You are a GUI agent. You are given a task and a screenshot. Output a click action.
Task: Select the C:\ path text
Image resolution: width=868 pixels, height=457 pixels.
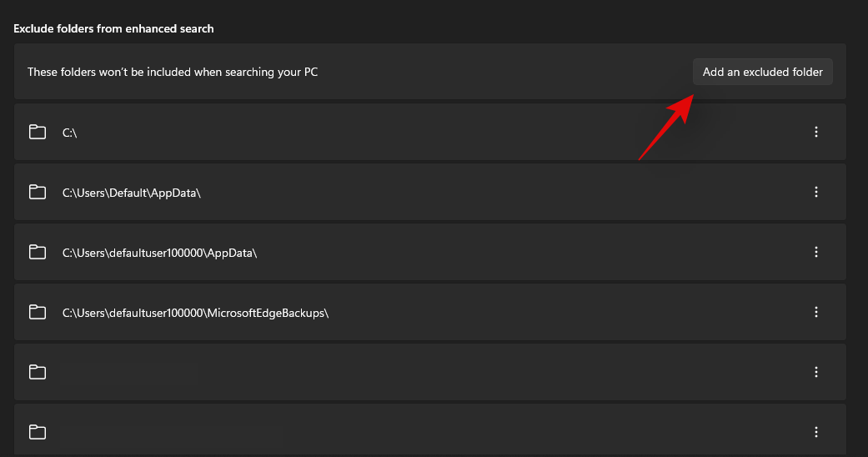(70, 133)
